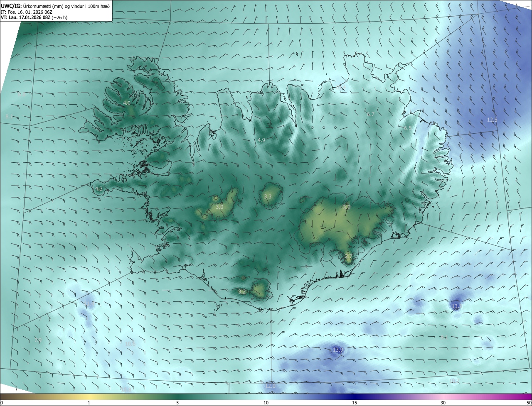
Task: Click the 3.2 value near the south coast
Action: pyautogui.click(x=242, y=292)
